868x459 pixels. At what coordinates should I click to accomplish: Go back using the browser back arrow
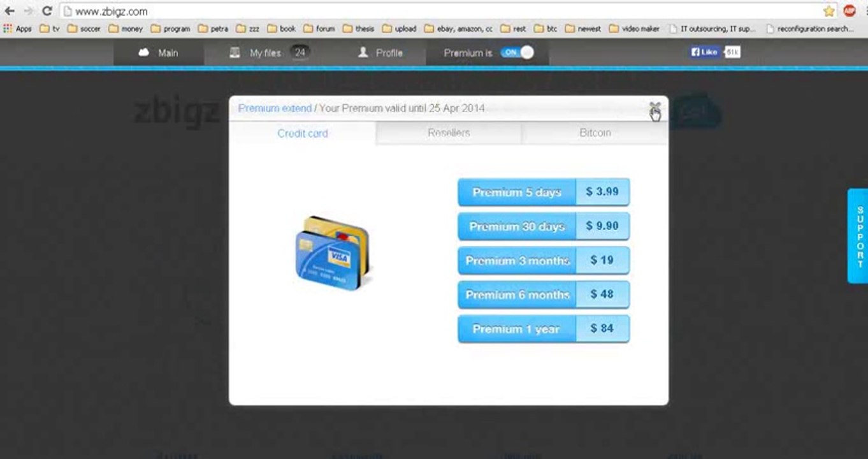(9, 11)
